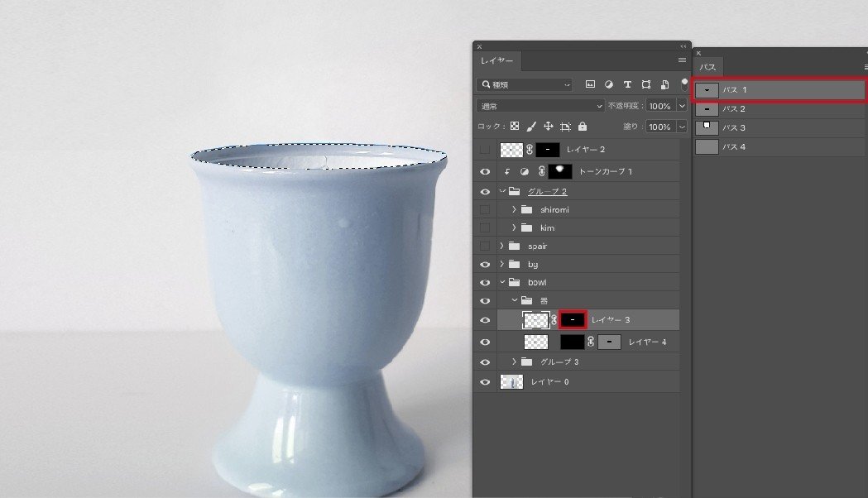This screenshot has height=498, width=868.
Task: Select パス 2 in Paths panel
Action: click(x=779, y=109)
